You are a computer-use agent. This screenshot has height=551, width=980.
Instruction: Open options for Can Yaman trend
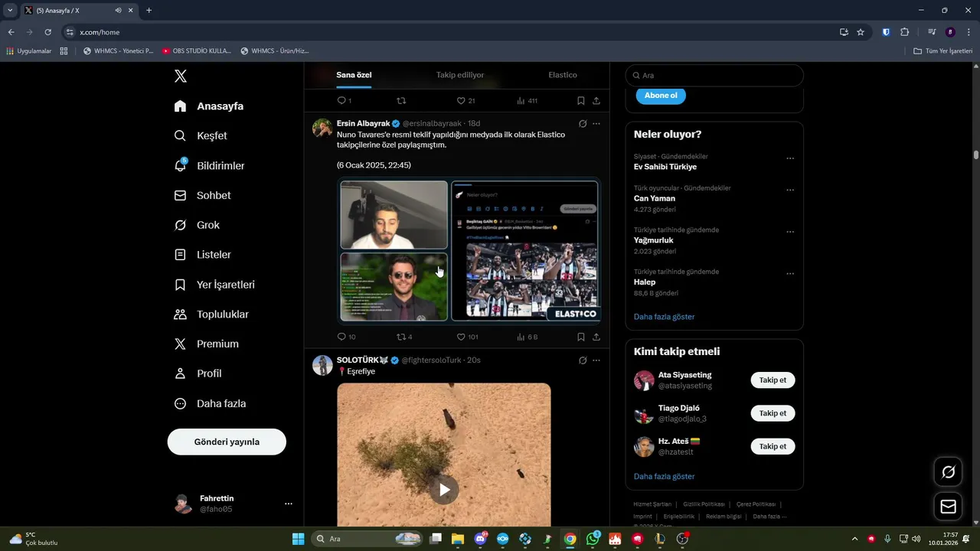[790, 191]
